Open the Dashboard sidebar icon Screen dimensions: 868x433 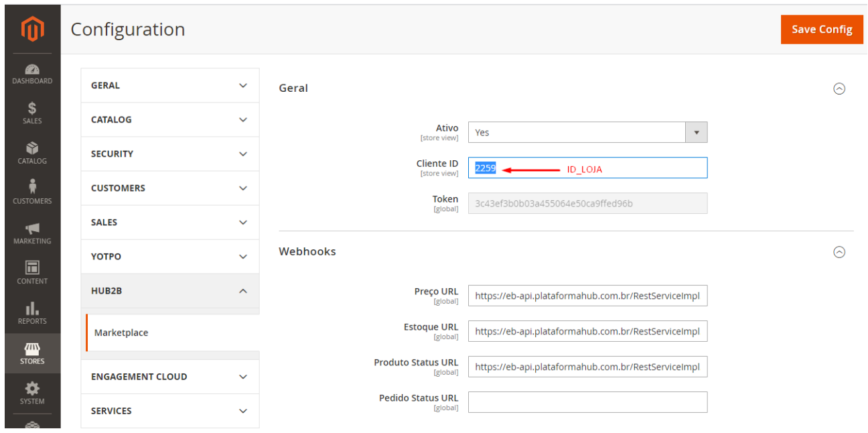coord(31,72)
